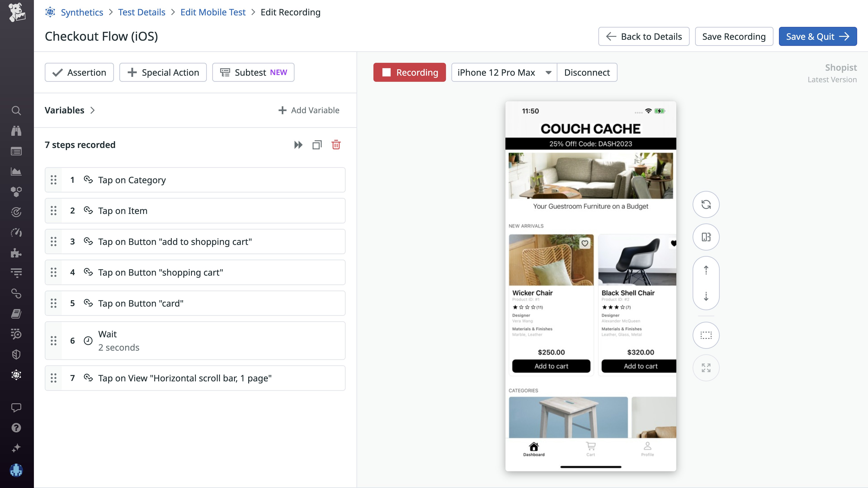Click the dashed rectangle selection icon
868x488 pixels.
706,335
